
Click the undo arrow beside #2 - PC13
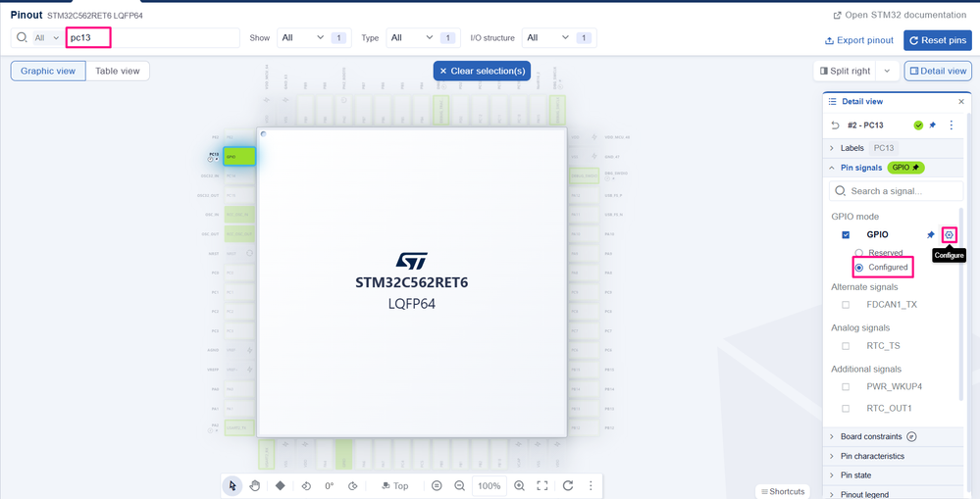pos(835,125)
